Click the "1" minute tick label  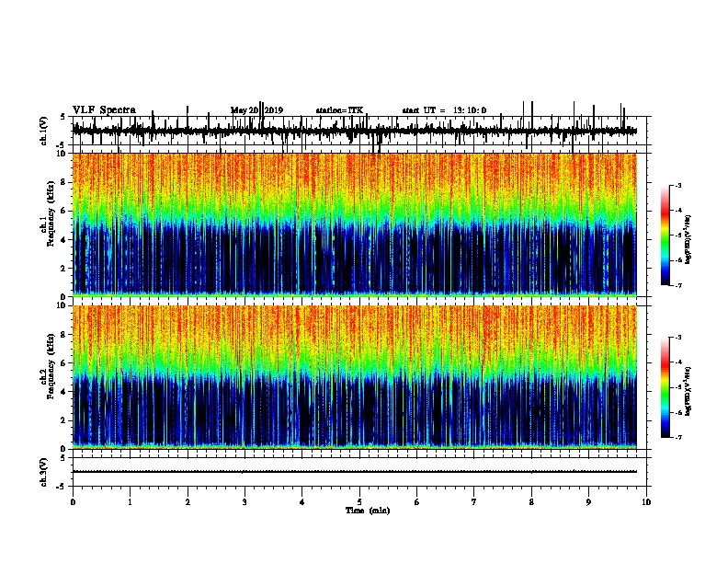(x=130, y=502)
